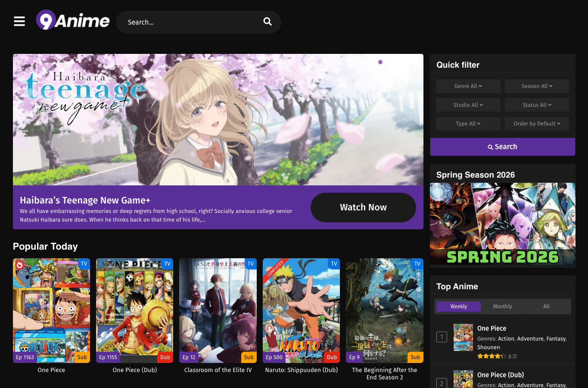Click the Sub badge on One Piece poster
This screenshot has width=588, height=388.
[x=82, y=357]
